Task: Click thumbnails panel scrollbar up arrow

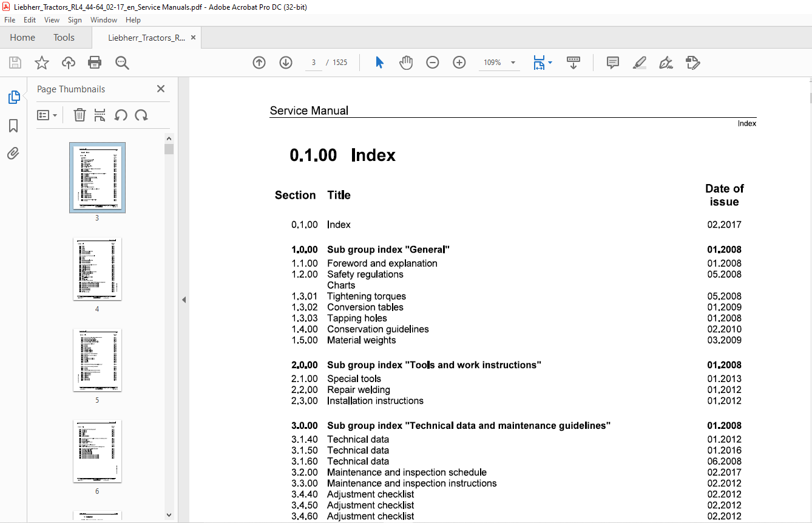Action: click(x=169, y=138)
